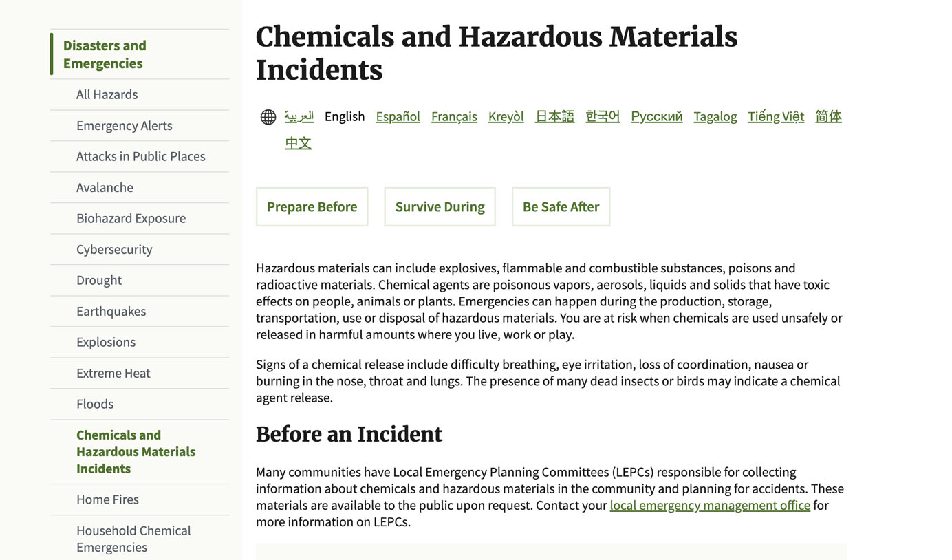Open the Emergency Alerts sidebar item
This screenshot has height=560, width=952.
point(124,125)
